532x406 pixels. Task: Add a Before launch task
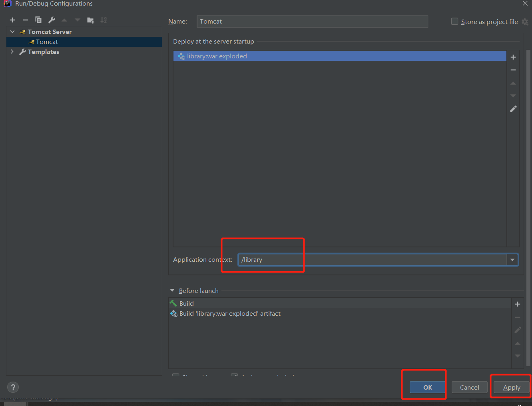click(518, 304)
